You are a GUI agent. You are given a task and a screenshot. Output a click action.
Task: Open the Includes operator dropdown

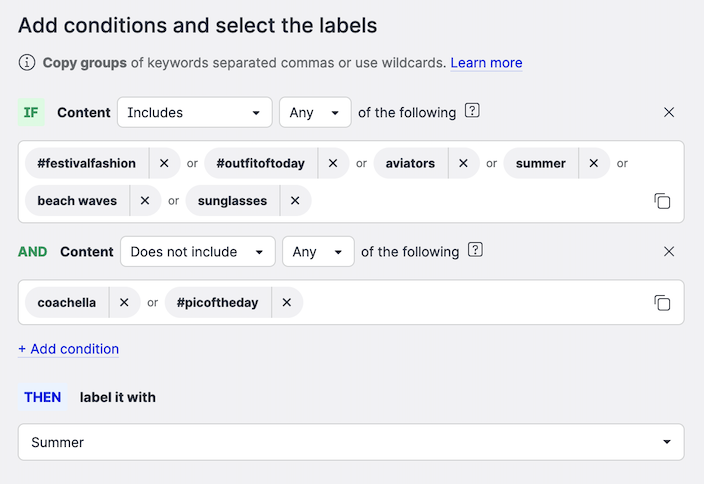tap(195, 112)
